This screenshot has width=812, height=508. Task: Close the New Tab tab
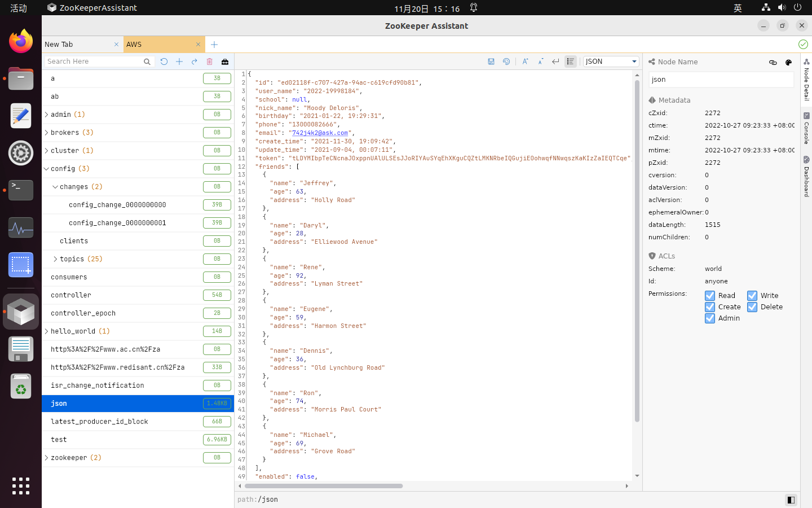117,45
